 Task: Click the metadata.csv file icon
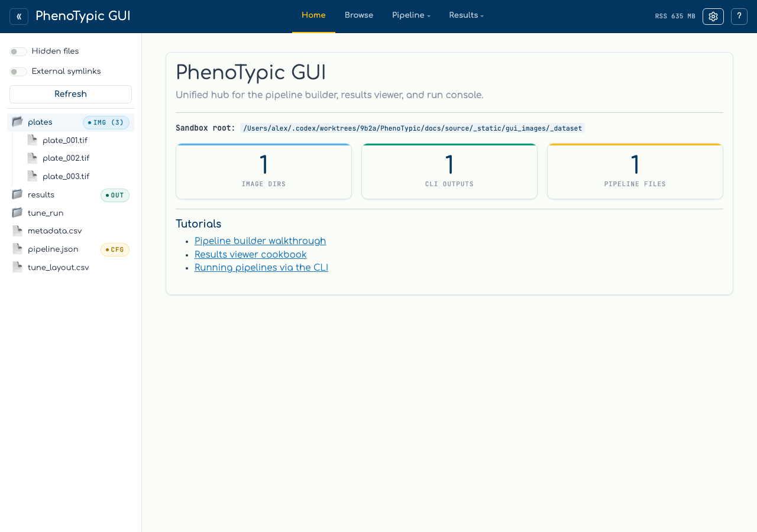(17, 231)
